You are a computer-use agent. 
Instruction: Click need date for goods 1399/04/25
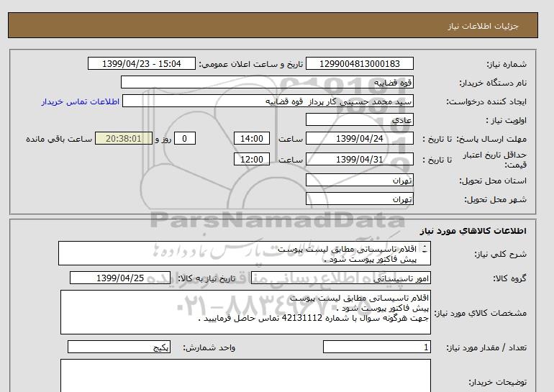click(x=120, y=278)
